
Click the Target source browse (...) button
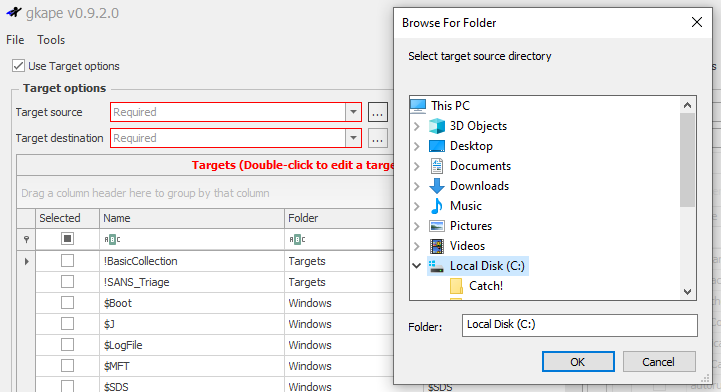click(378, 112)
